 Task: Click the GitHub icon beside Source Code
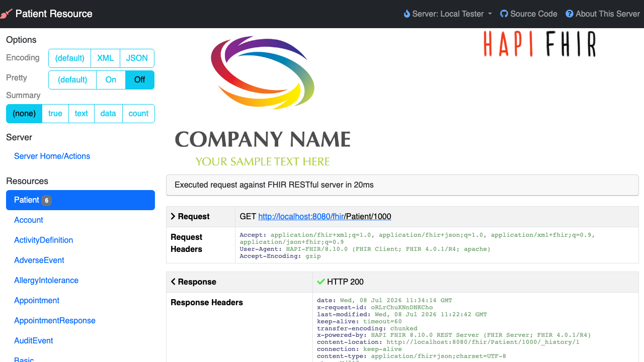point(504,14)
